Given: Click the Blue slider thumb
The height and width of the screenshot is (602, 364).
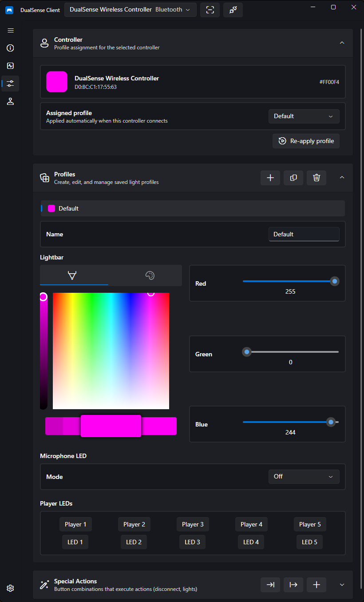Looking at the screenshot, I should click(331, 422).
